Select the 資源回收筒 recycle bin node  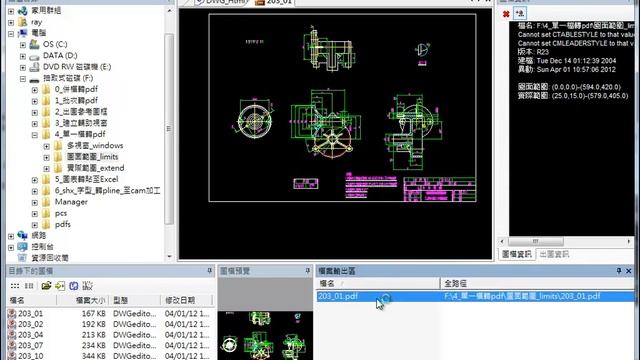(50, 258)
